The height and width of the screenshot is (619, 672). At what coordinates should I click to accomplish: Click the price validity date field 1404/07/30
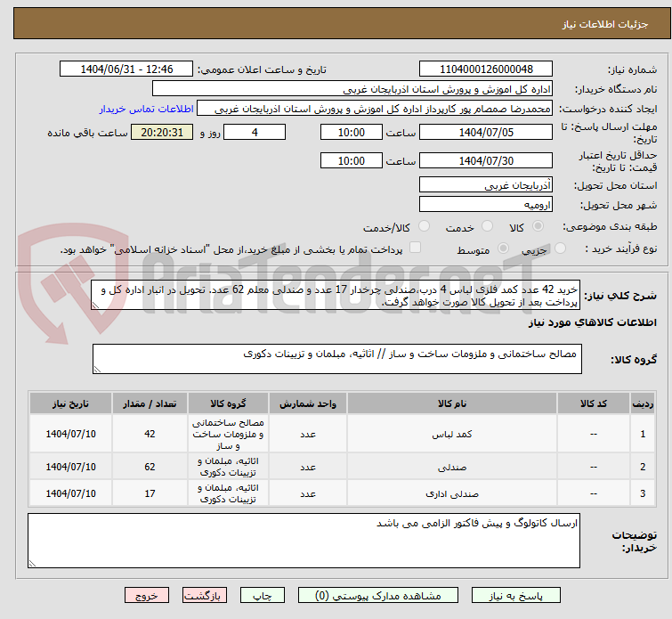point(485,161)
